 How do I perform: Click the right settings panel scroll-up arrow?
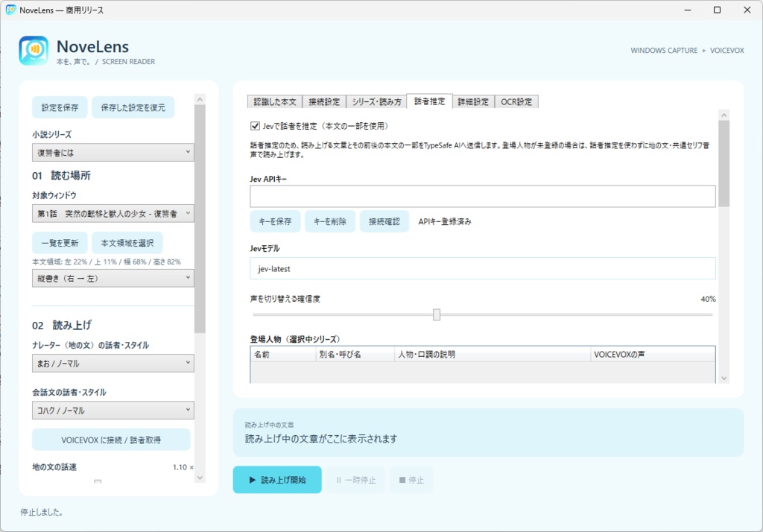724,115
